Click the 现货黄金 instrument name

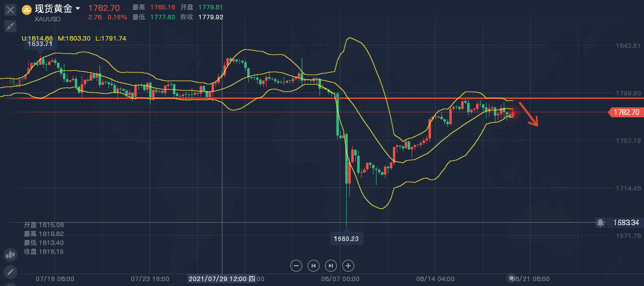coord(54,9)
